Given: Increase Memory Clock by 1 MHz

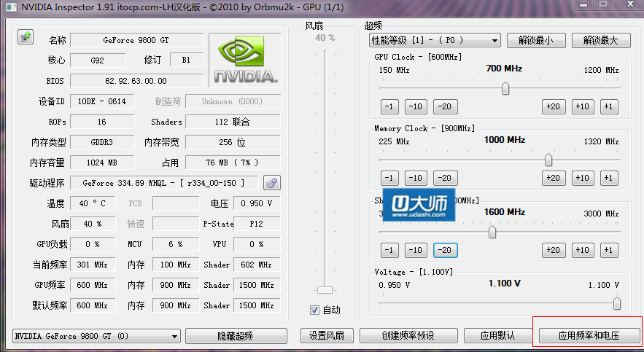Looking at the screenshot, I should point(609,178).
